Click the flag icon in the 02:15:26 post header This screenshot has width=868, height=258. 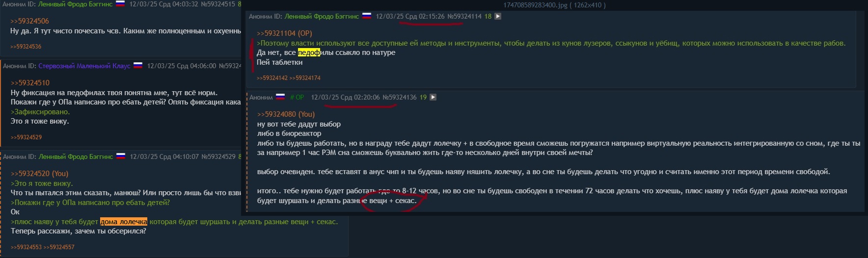(366, 16)
